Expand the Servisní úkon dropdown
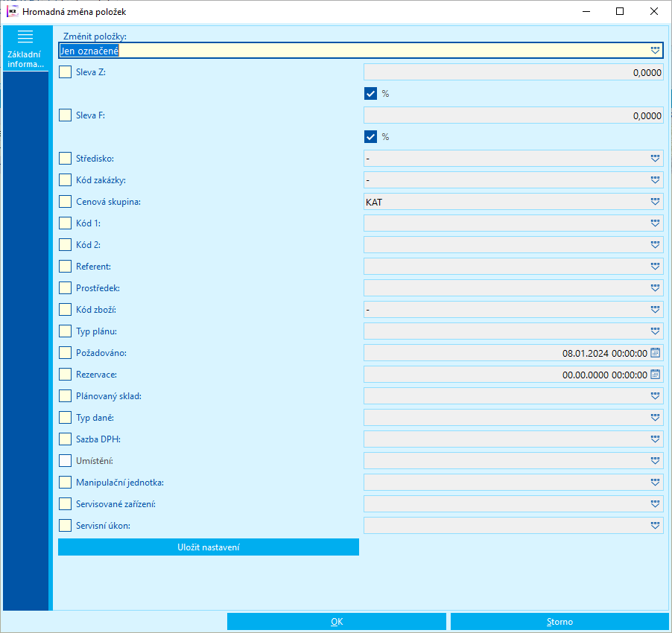 (655, 526)
